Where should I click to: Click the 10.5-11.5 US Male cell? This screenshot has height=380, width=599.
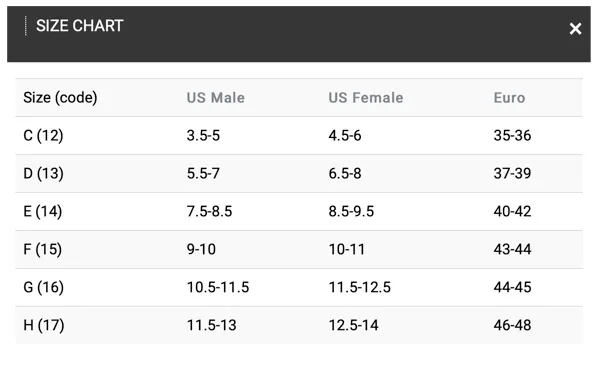point(218,287)
